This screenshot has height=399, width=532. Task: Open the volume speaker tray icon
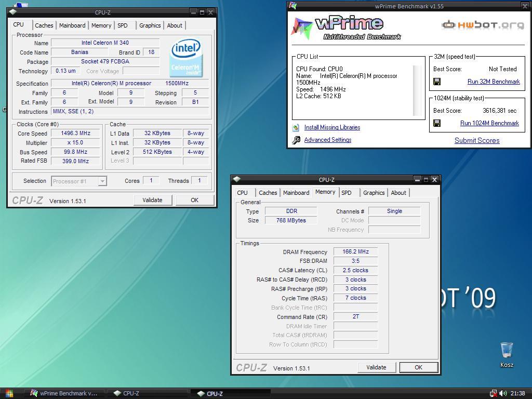click(x=503, y=394)
